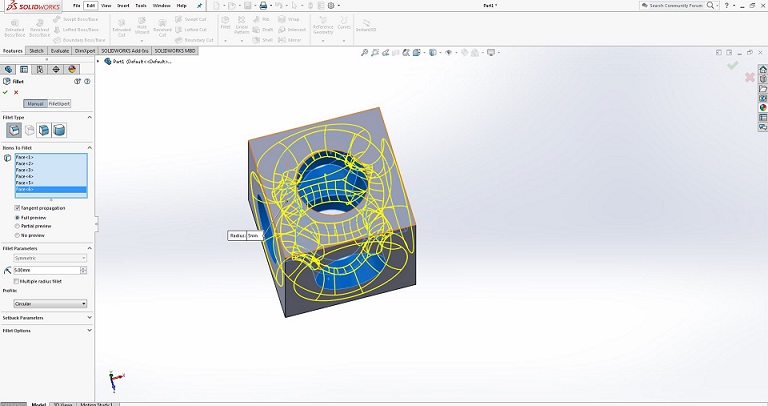This screenshot has height=406, width=768.
Task: Open the Tools menu
Action: coord(141,6)
